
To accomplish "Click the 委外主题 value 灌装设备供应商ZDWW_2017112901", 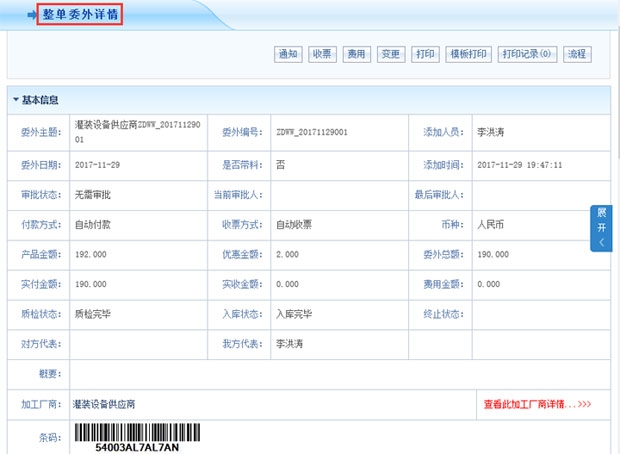I will tap(138, 132).
